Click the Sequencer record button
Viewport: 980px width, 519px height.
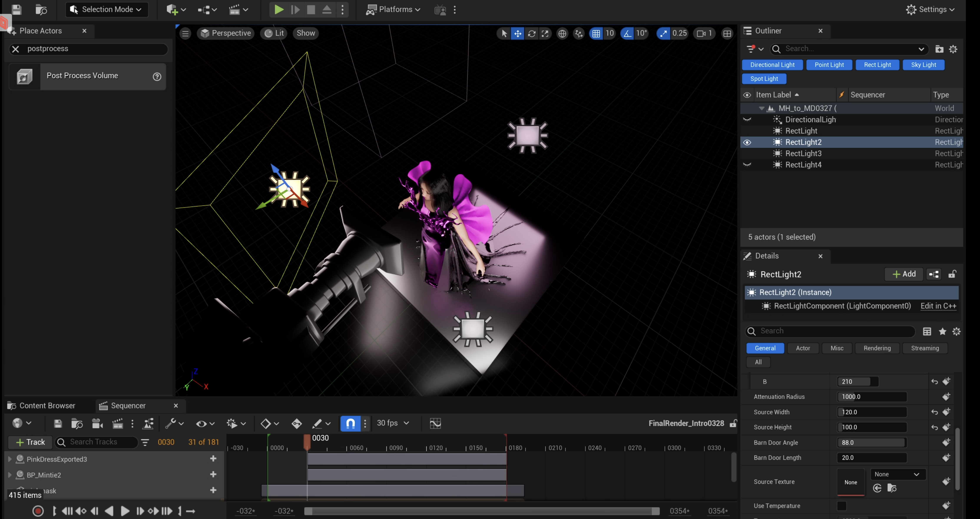pyautogui.click(x=38, y=511)
